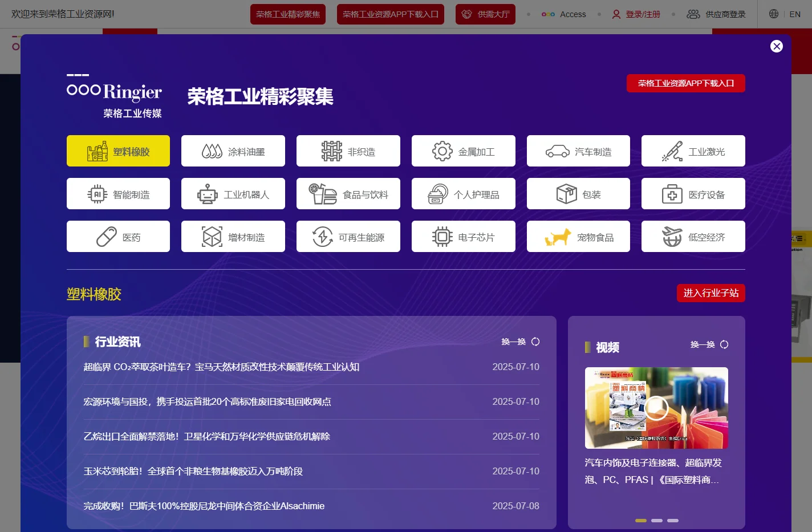Close the popup with the X icon
The image size is (812, 532).
[x=777, y=46]
